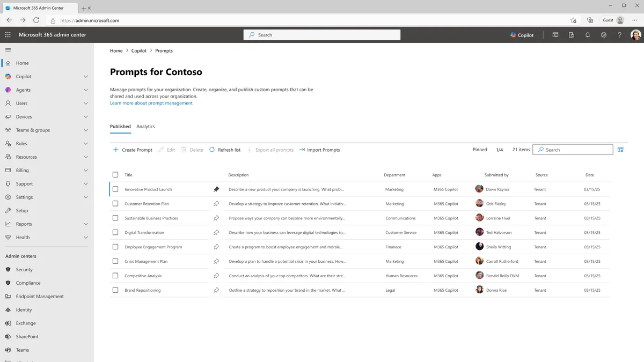Open the browser more options menu
644x362 pixels.
(x=635, y=20)
